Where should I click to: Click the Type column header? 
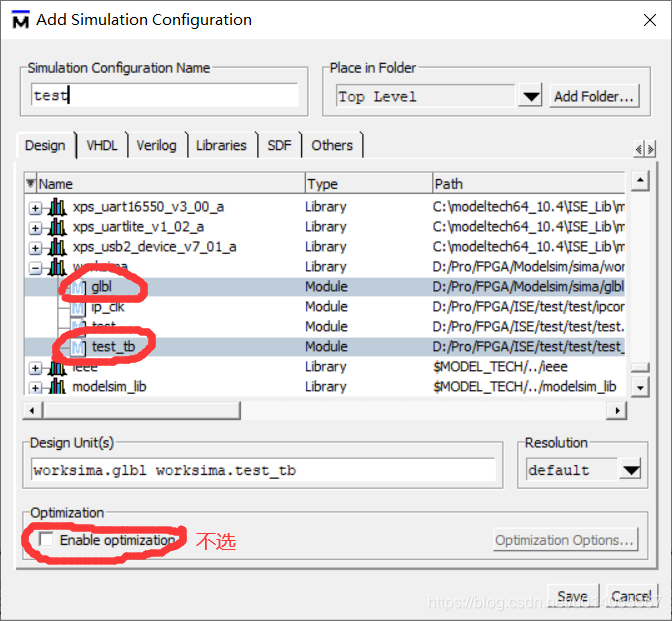369,183
